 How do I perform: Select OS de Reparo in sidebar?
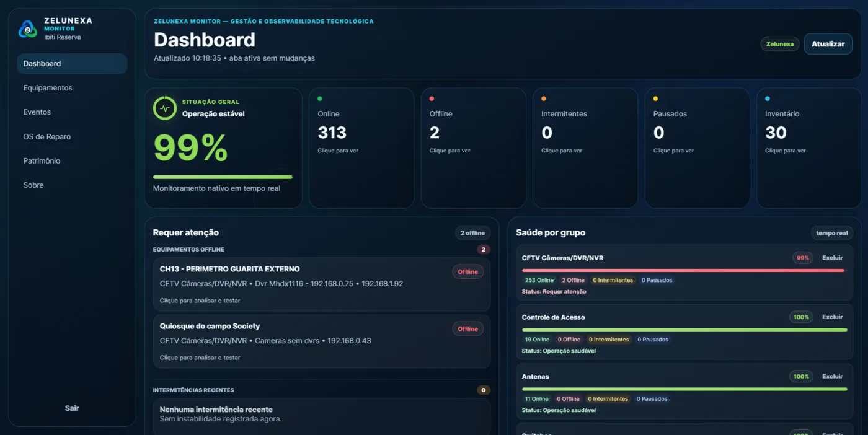tap(72, 136)
